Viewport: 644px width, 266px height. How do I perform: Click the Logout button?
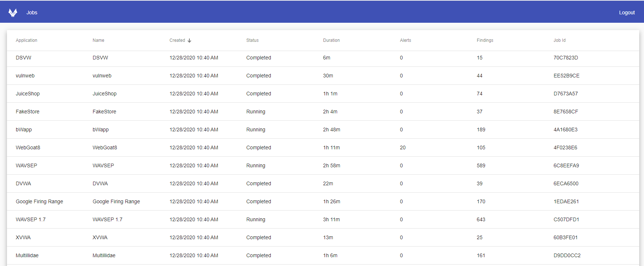626,13
